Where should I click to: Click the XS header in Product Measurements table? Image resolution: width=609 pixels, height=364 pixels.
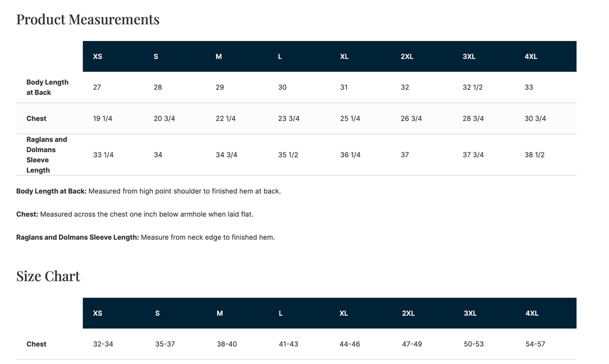click(98, 57)
